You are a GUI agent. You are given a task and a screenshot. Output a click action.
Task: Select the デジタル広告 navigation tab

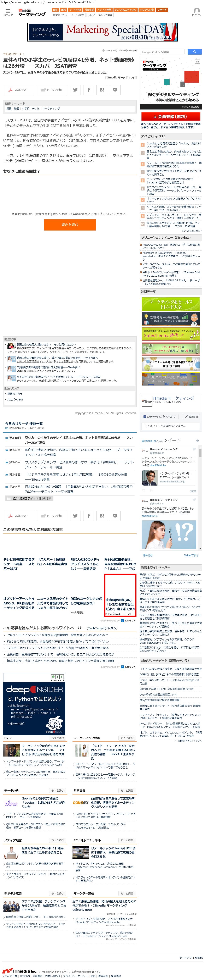147,10
